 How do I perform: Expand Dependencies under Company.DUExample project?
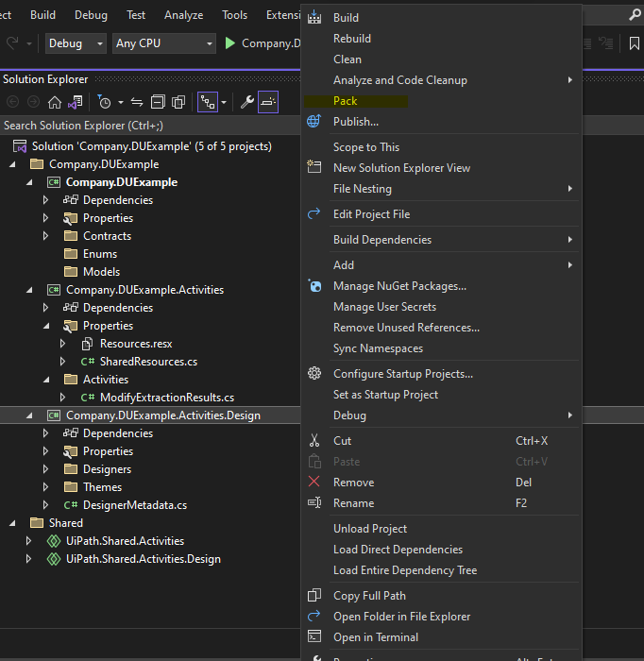point(45,200)
